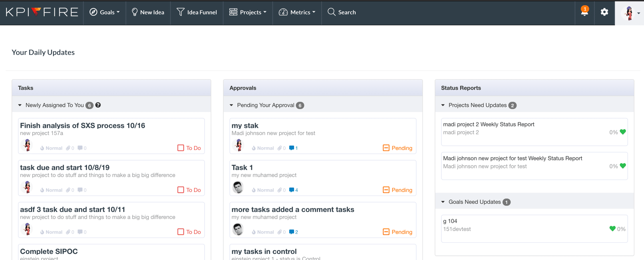Open my stak approval item
The width and height of the screenshot is (644, 260).
[x=245, y=126]
